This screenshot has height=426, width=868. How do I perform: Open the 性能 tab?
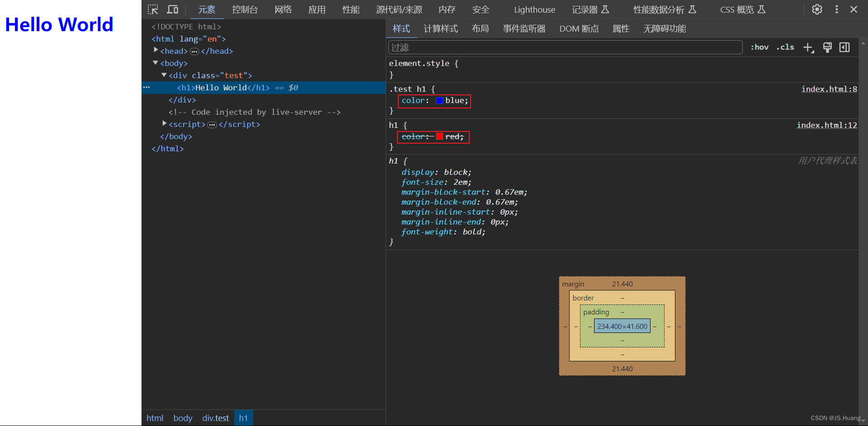pyautogui.click(x=351, y=9)
